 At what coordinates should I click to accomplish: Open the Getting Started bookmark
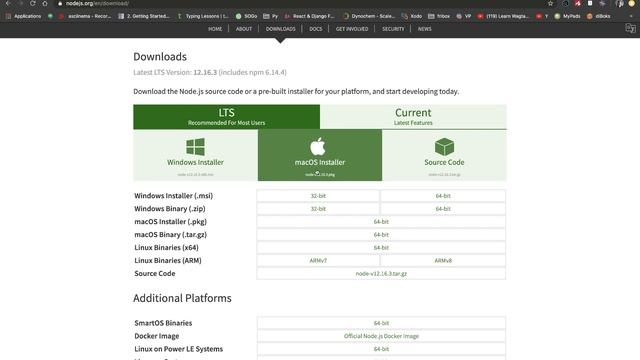[x=144, y=16]
